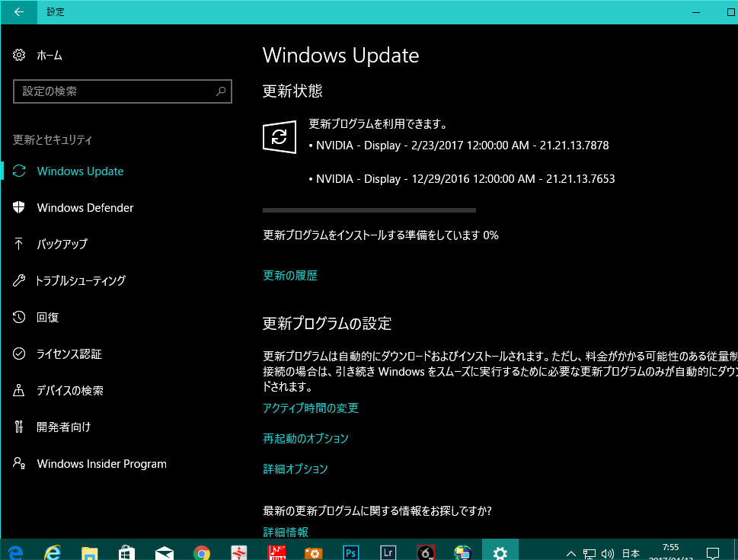Open the black number 6 app in taskbar

pyautogui.click(x=426, y=552)
